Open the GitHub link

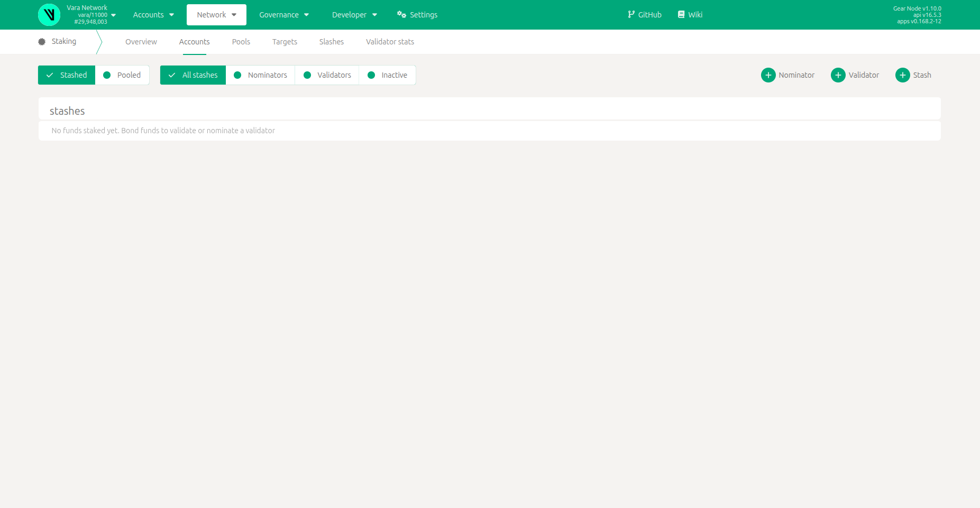(x=645, y=15)
